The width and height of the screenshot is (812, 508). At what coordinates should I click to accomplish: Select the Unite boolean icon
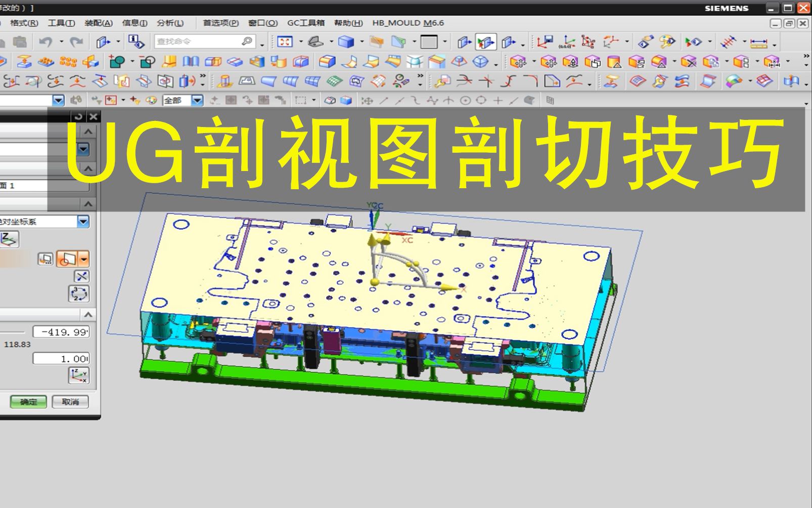(x=117, y=62)
